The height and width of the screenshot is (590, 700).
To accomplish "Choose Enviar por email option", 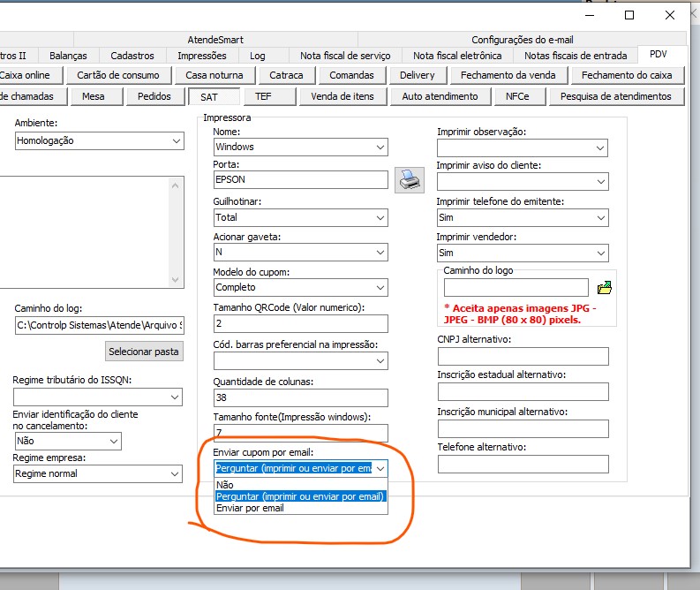I will 300,508.
